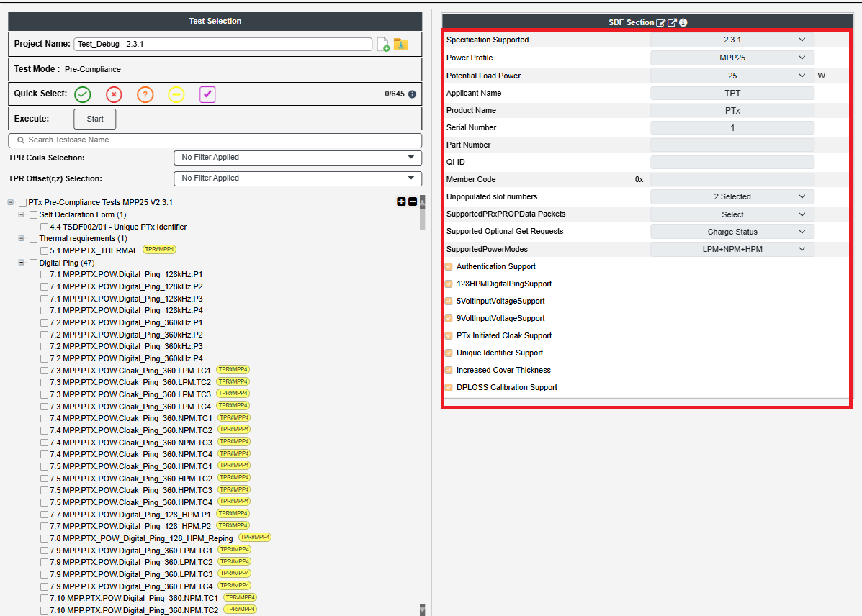This screenshot has height=616, width=862.
Task: Open SupportedPowerModes dropdown
Action: pos(732,250)
